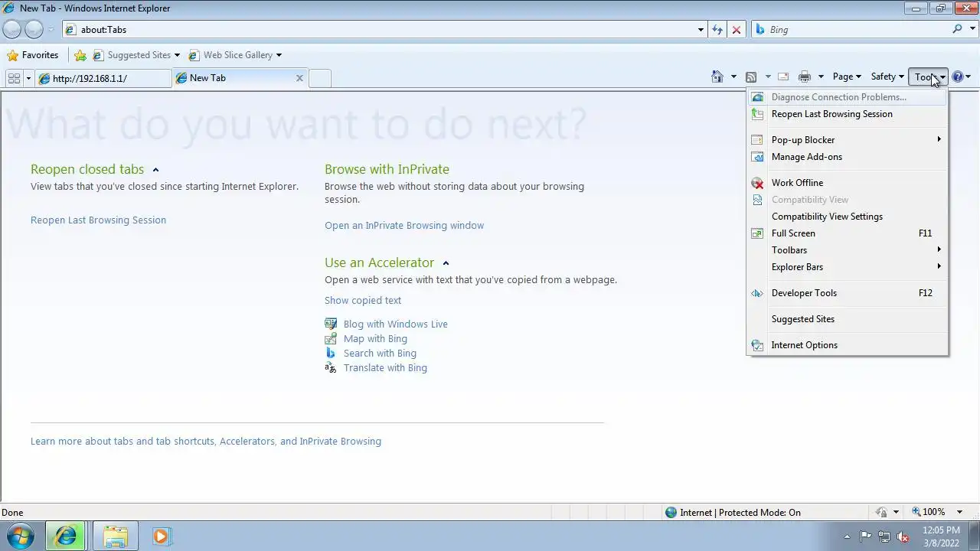Select Compatibility View Settings menu item
Image resolution: width=980 pixels, height=551 pixels.
[x=848, y=217]
